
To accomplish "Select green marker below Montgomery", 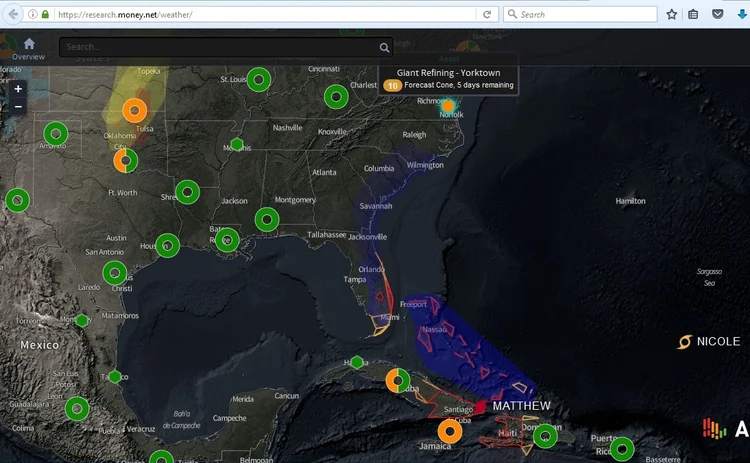I will click(267, 220).
